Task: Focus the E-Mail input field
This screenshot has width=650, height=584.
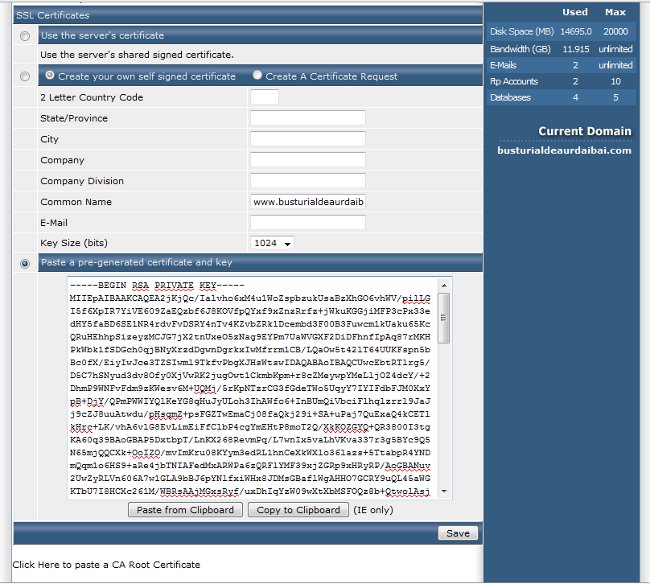Action: coord(307,222)
